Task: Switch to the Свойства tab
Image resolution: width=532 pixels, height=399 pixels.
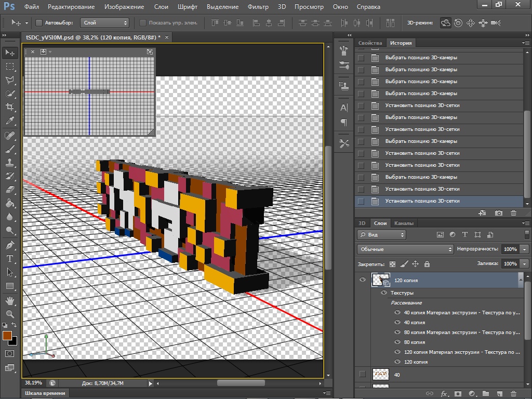Action: pos(370,43)
